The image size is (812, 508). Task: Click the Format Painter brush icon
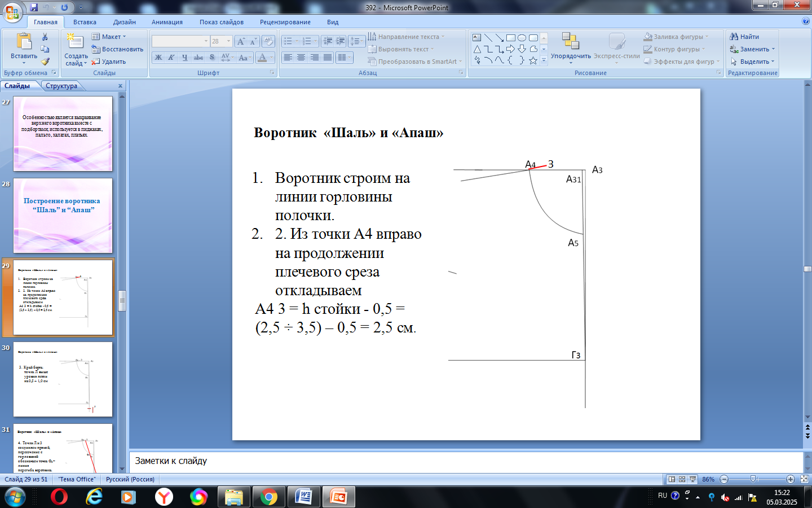[x=45, y=62]
